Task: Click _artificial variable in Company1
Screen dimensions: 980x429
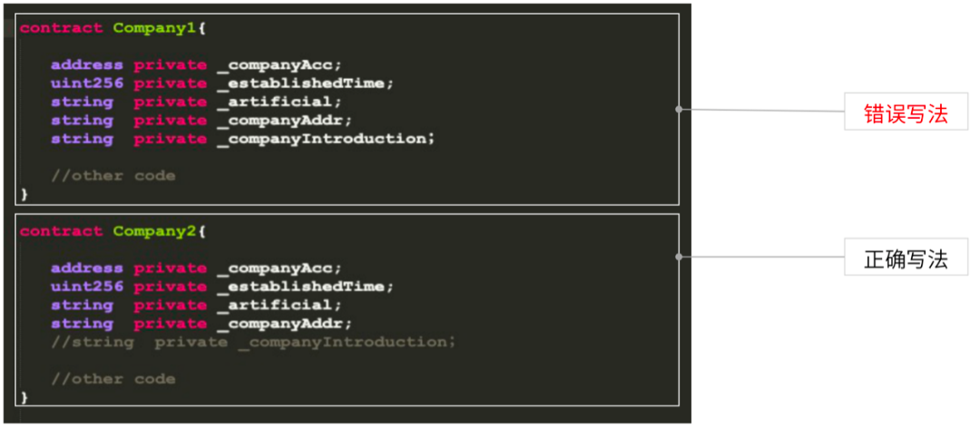Action: pos(274,102)
